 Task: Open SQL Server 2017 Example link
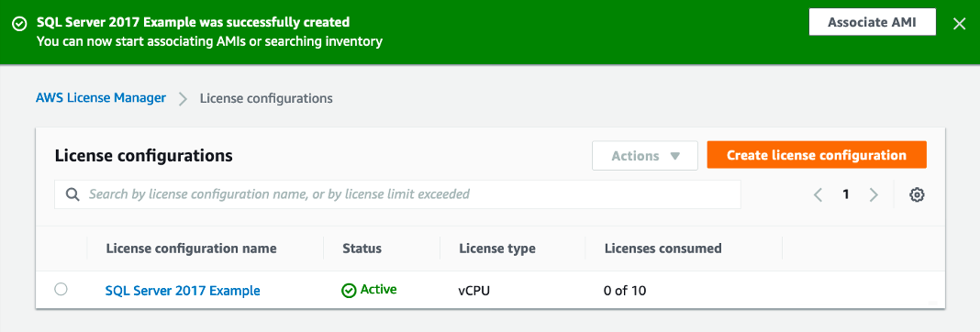pyautogui.click(x=183, y=290)
